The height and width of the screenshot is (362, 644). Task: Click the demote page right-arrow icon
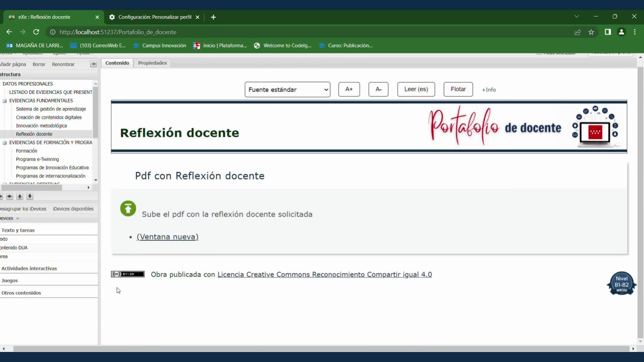[x=10, y=197]
